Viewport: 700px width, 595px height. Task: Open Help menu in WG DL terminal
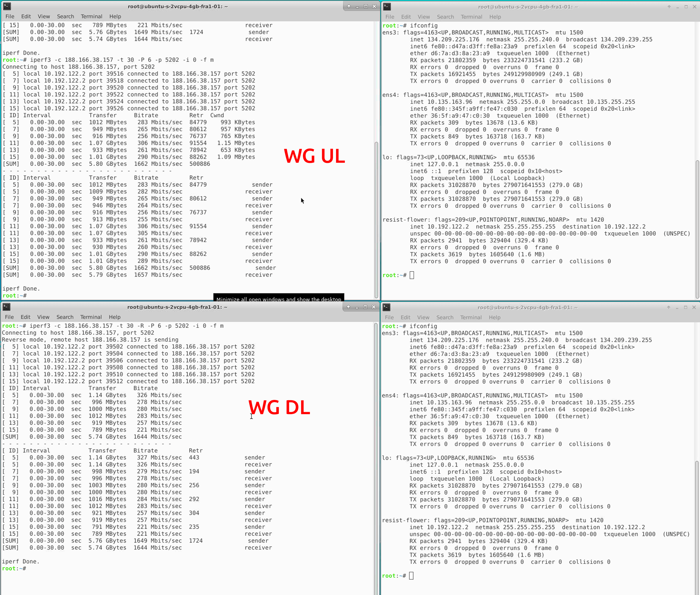[114, 317]
